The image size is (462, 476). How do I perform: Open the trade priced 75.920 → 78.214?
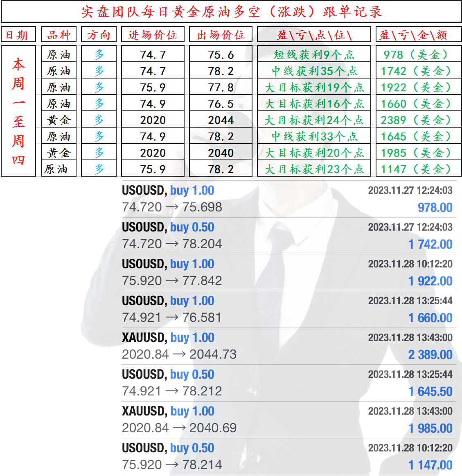(289, 456)
